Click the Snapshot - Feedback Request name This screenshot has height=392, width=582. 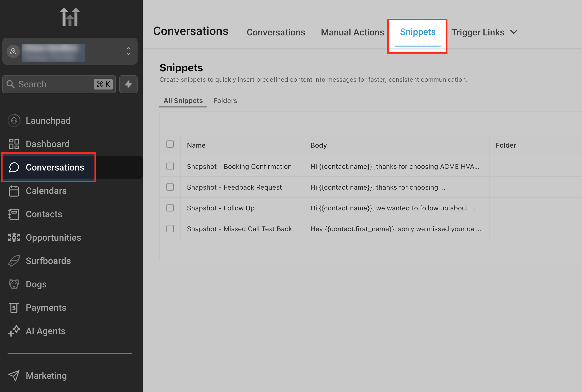[234, 187]
